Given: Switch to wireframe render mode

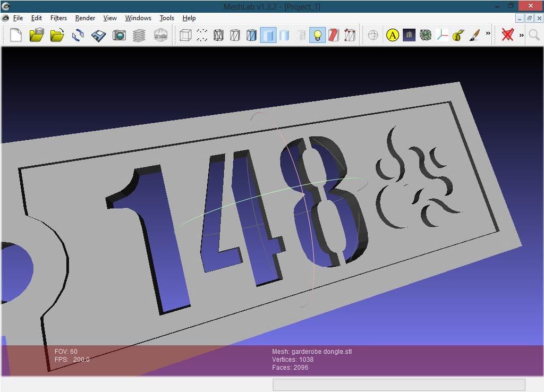Looking at the screenshot, I should pyautogui.click(x=218, y=36).
